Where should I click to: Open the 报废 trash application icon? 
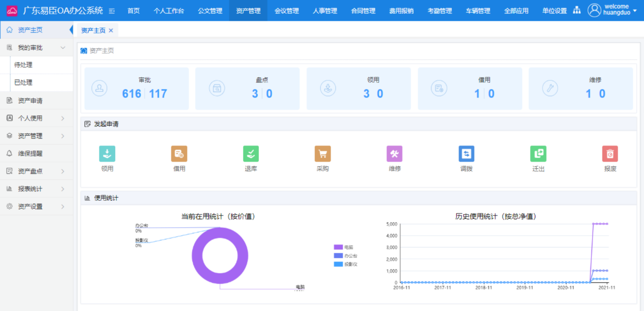pyautogui.click(x=610, y=154)
